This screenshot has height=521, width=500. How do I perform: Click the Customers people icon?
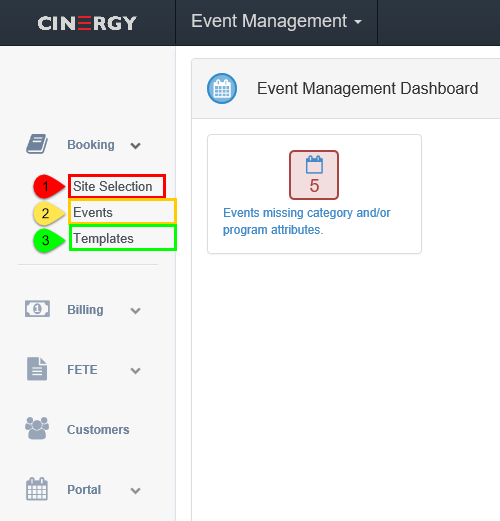coord(37,428)
